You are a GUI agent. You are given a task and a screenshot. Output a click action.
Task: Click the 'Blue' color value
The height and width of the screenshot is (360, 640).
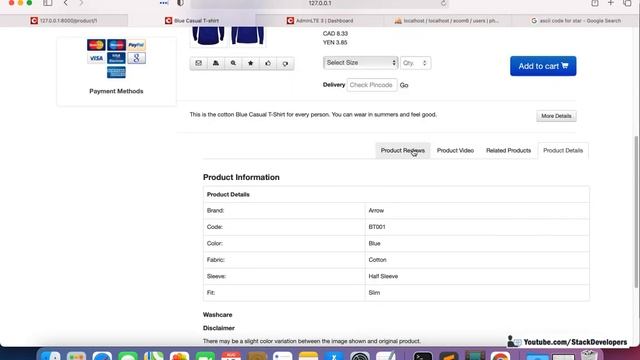pos(374,243)
